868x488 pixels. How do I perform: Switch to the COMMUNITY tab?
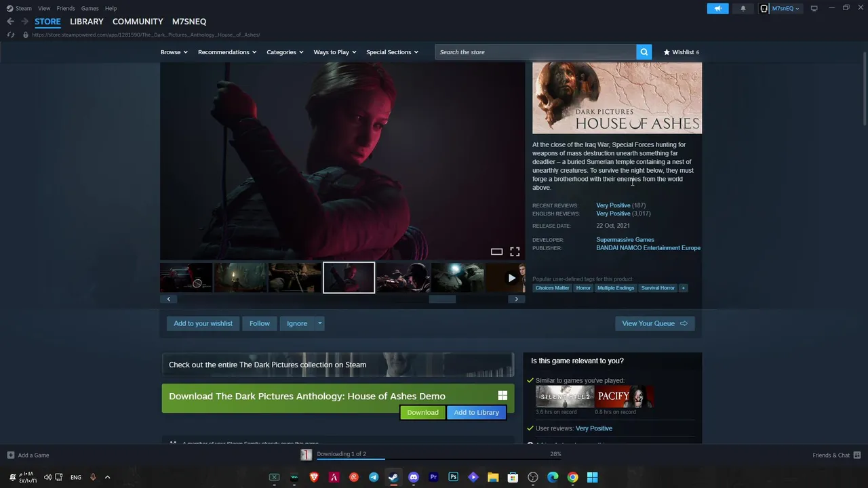pyautogui.click(x=138, y=22)
